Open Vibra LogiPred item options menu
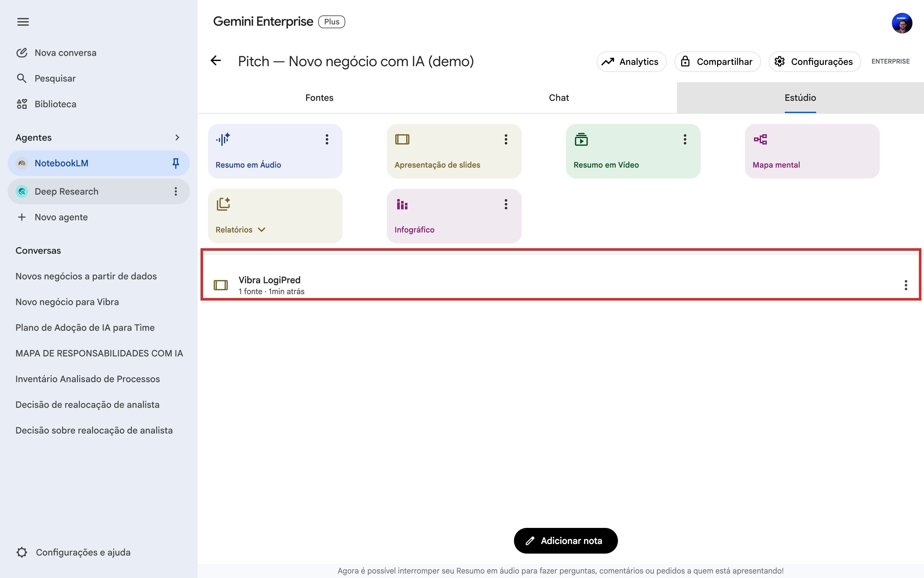Image resolution: width=924 pixels, height=578 pixels. 906,285
